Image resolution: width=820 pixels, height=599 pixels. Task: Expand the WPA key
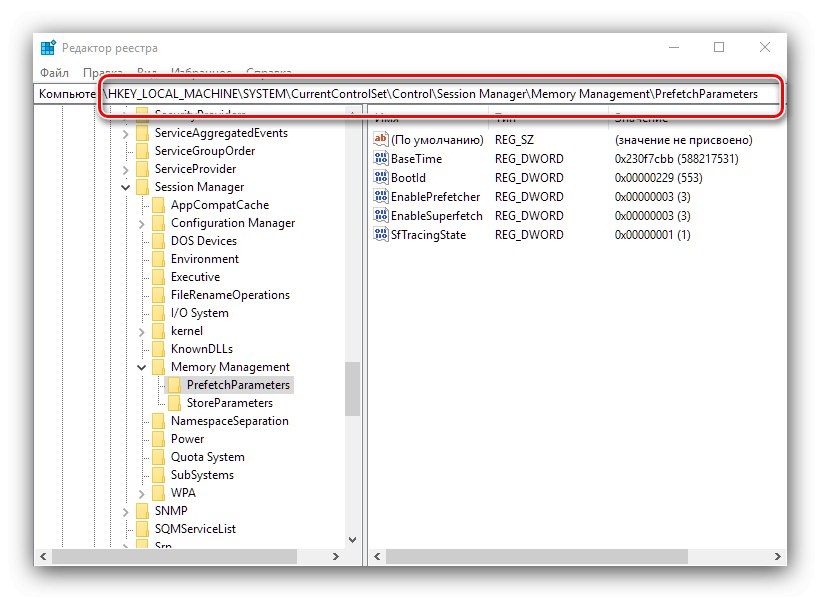[x=142, y=493]
